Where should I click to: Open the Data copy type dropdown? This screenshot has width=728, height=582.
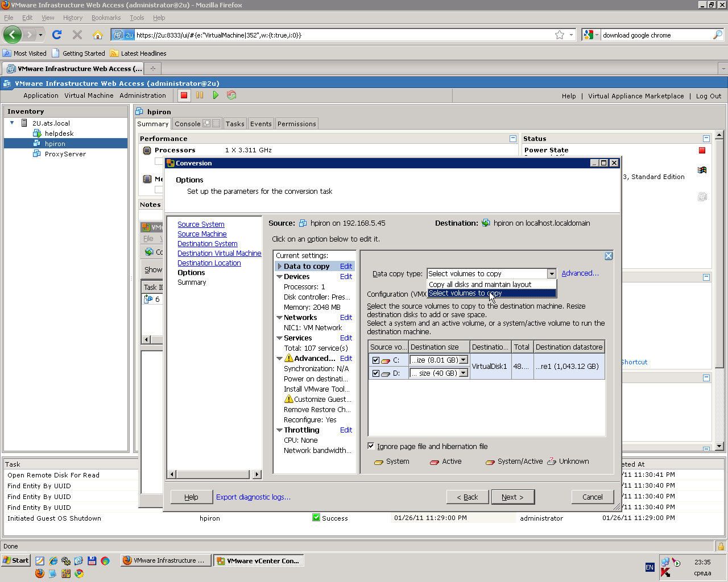pos(551,273)
